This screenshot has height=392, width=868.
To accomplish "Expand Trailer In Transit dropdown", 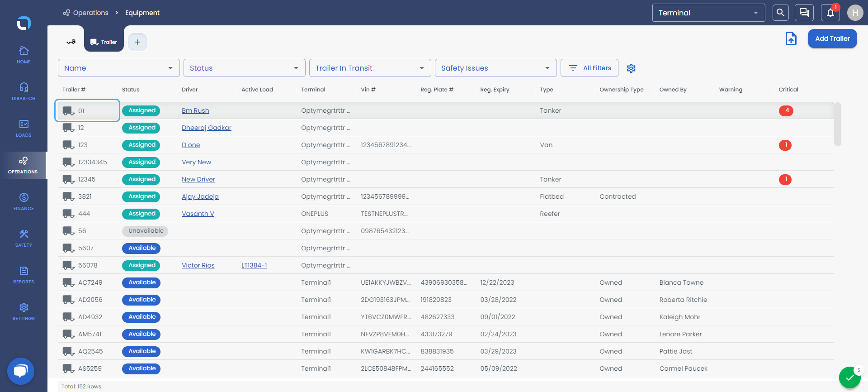I will pos(370,68).
